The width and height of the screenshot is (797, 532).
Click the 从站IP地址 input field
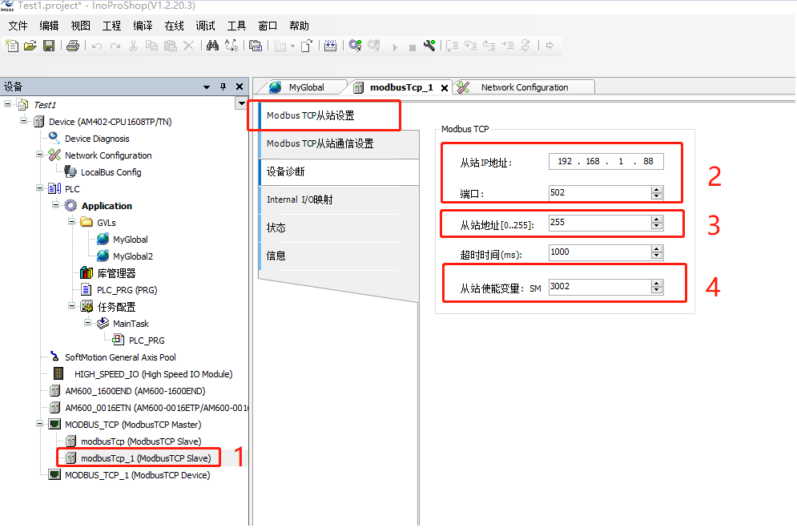point(606,162)
